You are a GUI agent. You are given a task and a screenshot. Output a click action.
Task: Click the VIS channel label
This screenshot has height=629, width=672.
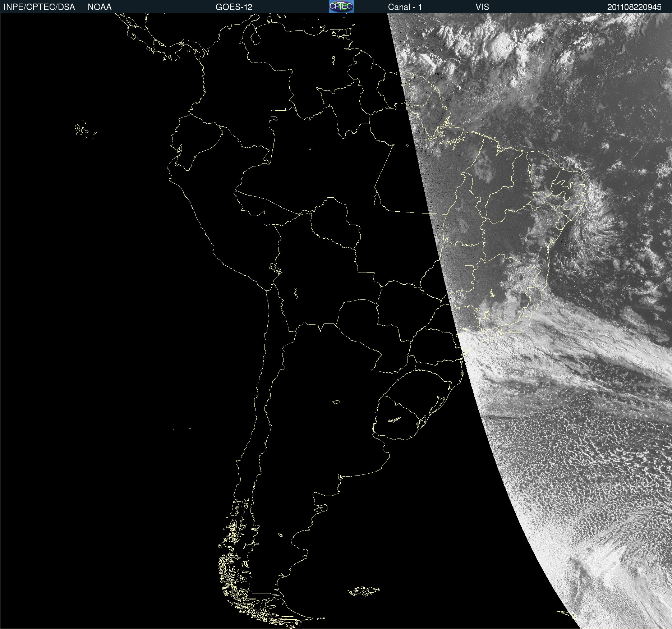[x=482, y=7]
